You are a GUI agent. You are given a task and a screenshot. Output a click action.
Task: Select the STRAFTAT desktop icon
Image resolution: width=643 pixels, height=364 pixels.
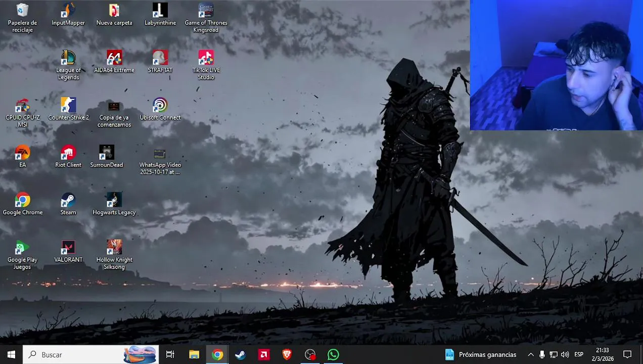(x=160, y=62)
